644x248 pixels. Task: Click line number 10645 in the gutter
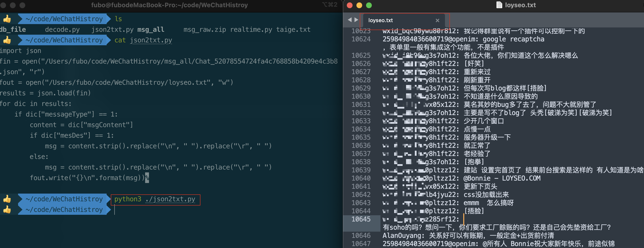pyautogui.click(x=361, y=219)
